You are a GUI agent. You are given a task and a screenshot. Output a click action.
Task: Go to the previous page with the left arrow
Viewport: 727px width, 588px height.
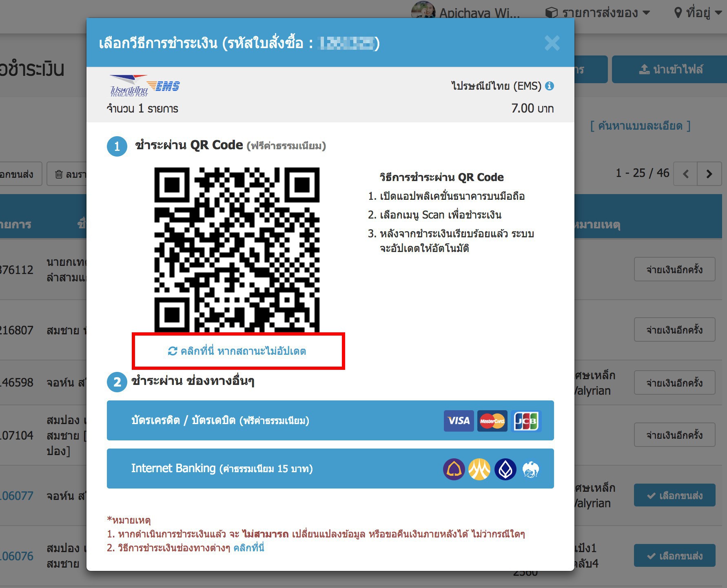point(685,174)
